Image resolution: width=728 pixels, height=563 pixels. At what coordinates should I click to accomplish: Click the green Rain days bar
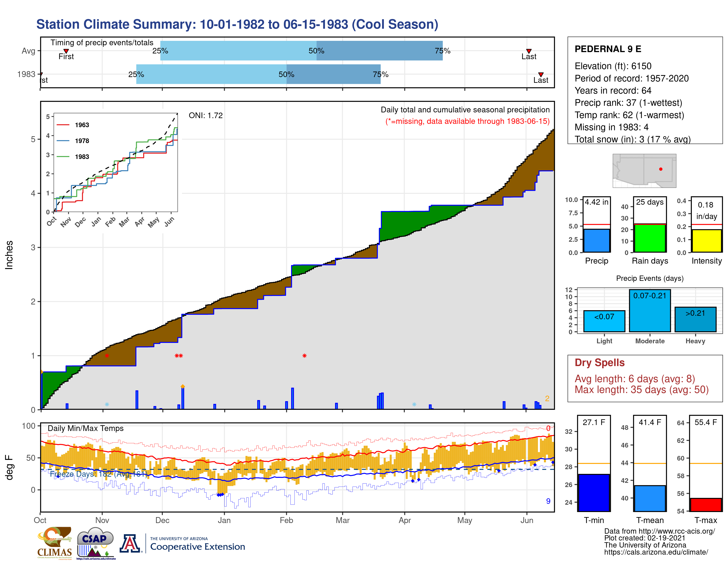[x=650, y=238]
